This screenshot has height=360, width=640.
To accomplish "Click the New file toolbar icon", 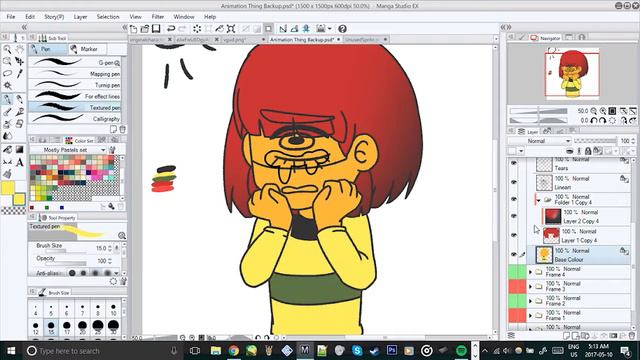I will [133, 29].
